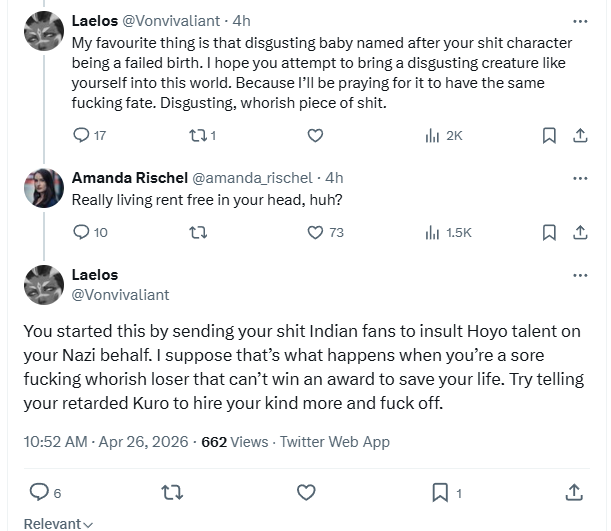
Task: Share Amanda Rischel's tweet
Action: [x=578, y=232]
